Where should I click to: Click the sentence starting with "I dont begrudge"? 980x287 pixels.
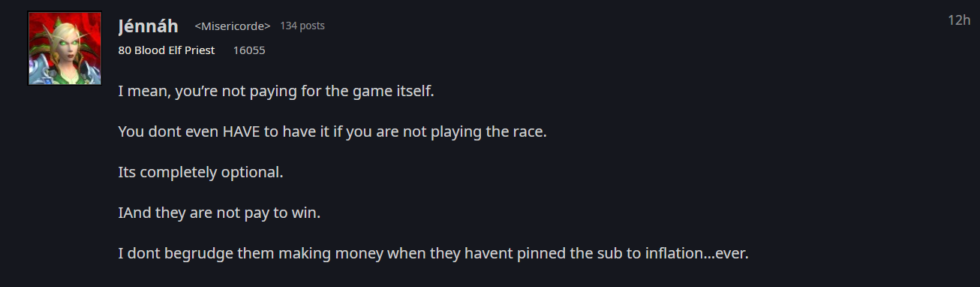[433, 254]
